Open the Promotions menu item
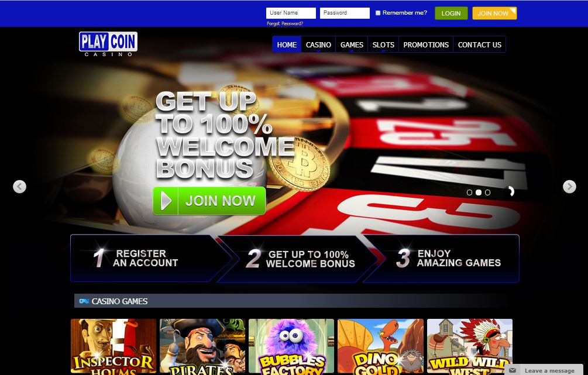588x375 pixels. pos(426,44)
